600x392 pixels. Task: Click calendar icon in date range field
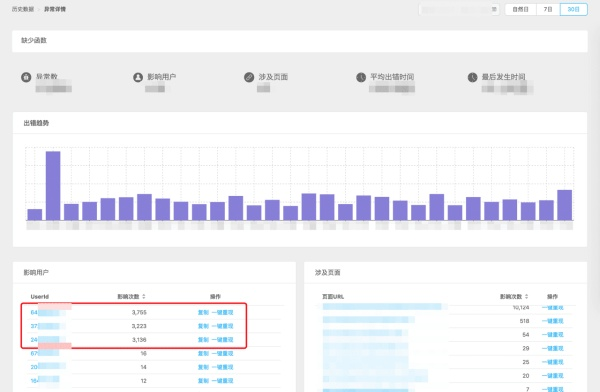coord(494,9)
